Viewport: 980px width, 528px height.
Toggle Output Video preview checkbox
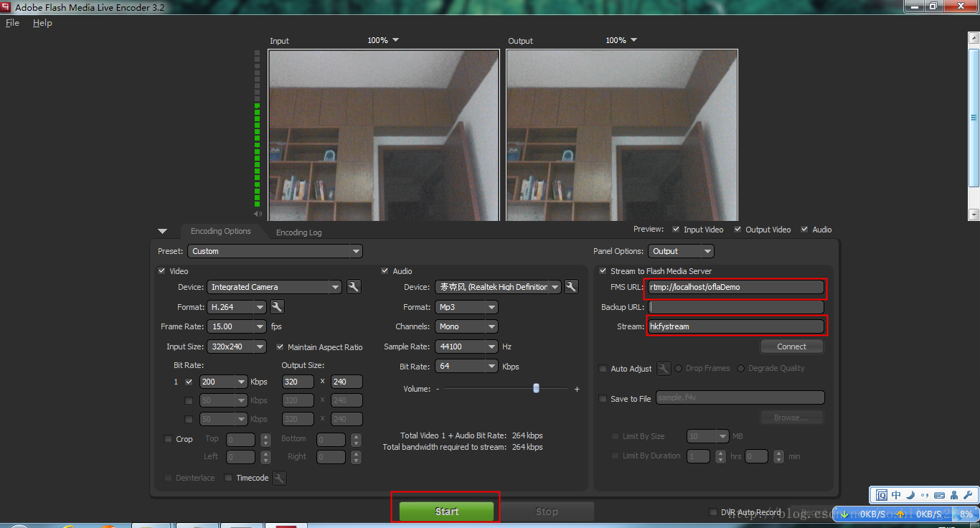point(738,230)
